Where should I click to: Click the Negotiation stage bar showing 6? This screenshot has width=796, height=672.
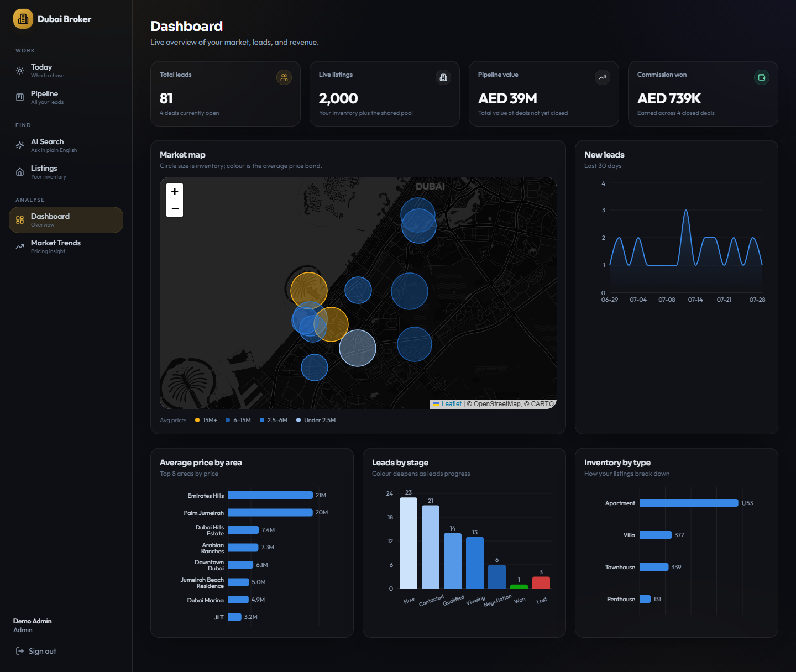pos(497,576)
